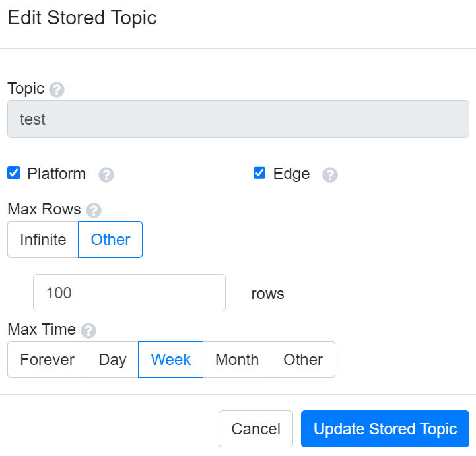Click the rows number input field
The width and height of the screenshot is (476, 456).
[x=129, y=292]
